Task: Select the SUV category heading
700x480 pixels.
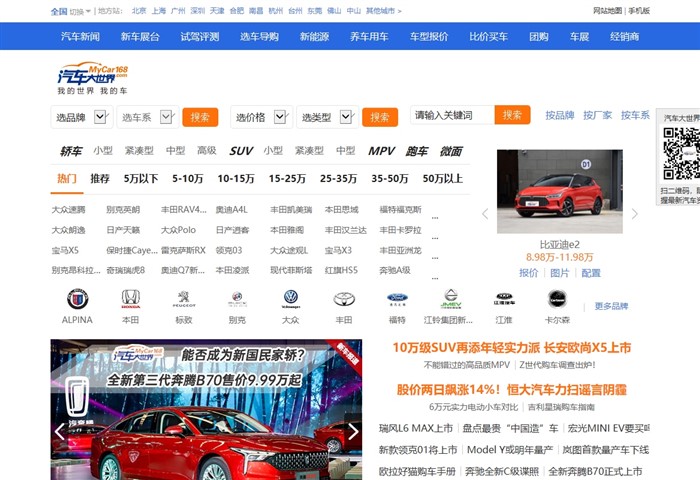Action: click(x=241, y=151)
